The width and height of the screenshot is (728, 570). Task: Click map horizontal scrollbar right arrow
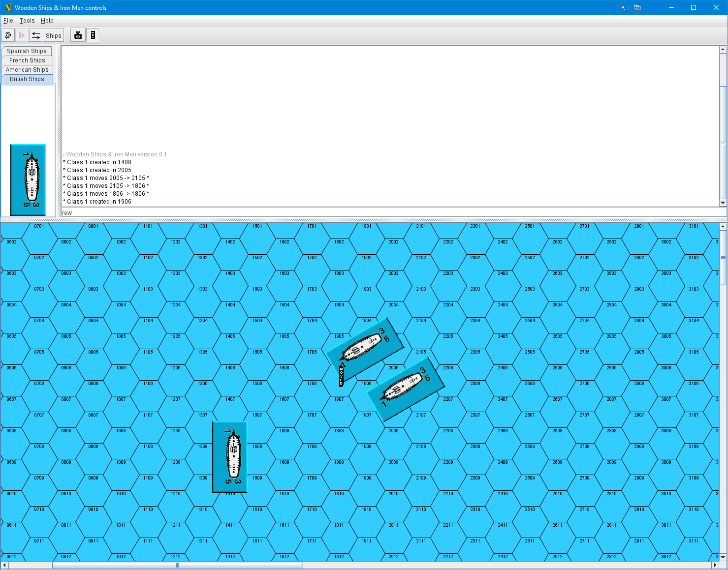click(715, 565)
